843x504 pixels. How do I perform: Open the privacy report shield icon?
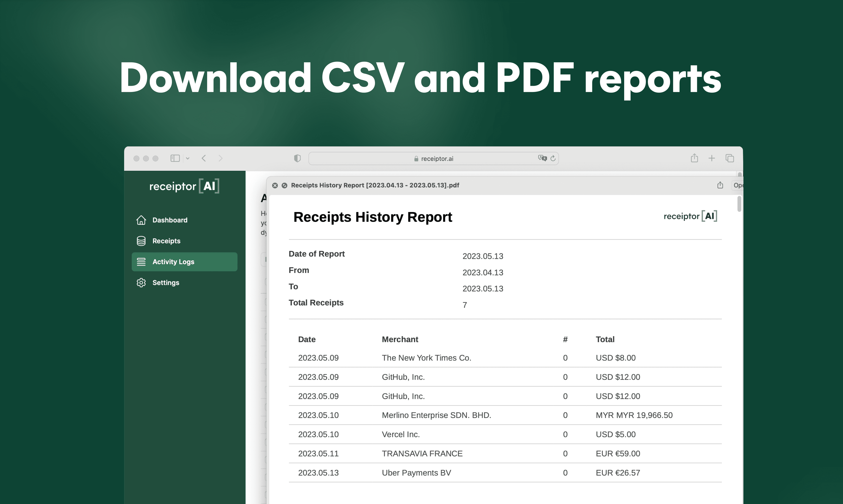(297, 158)
